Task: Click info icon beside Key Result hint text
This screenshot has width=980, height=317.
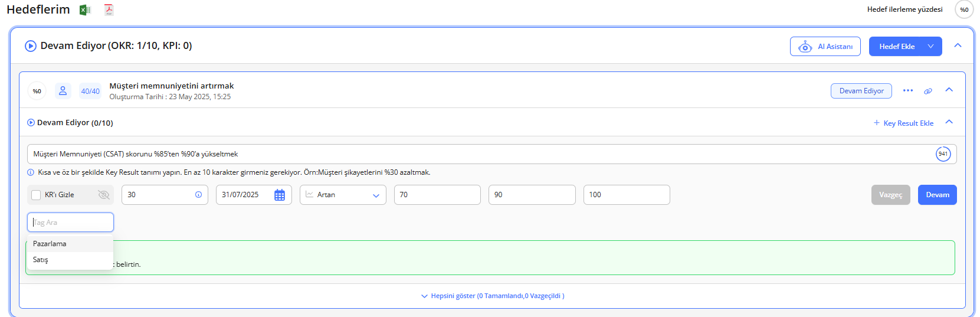Action: 31,172
